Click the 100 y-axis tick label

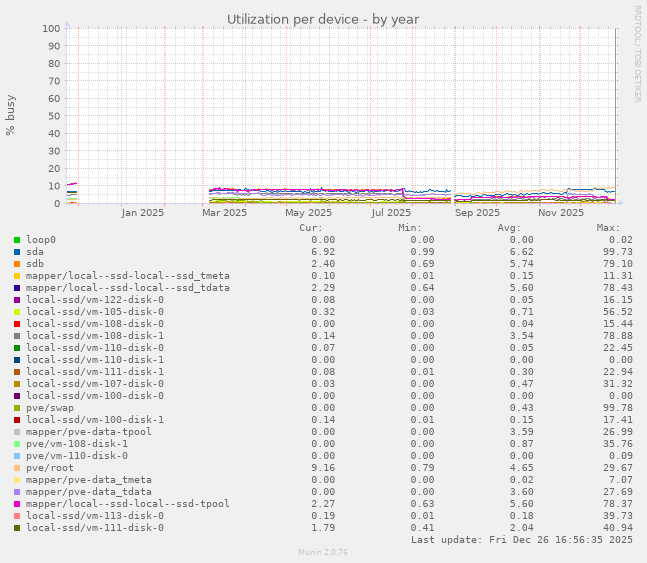tap(51, 28)
